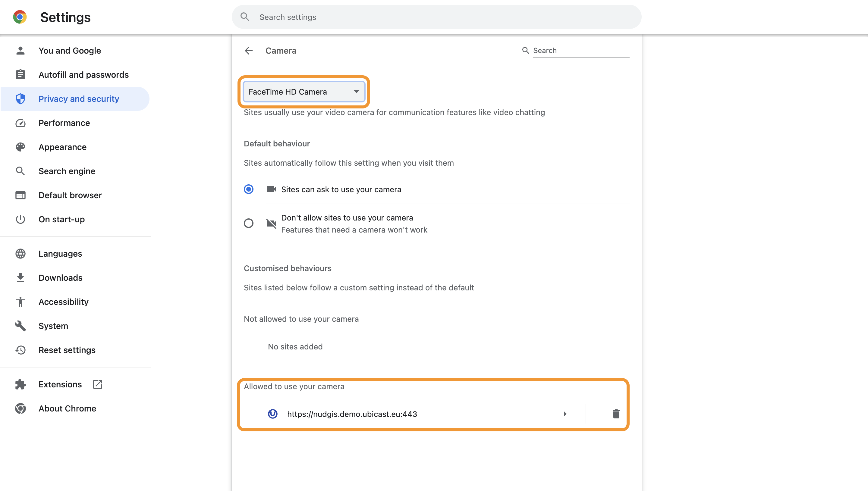Click the site favicon for nudgis.demo.ubicast.eu
Viewport: 868px width, 491px height.
272,414
